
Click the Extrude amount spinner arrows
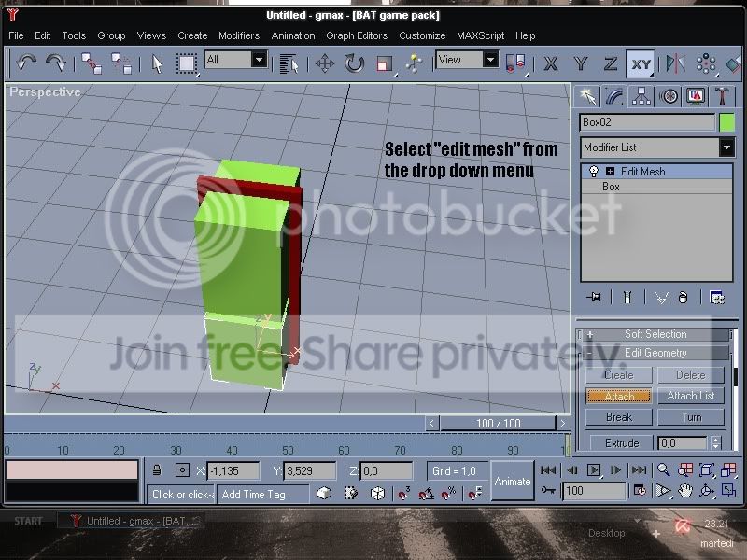[715, 442]
